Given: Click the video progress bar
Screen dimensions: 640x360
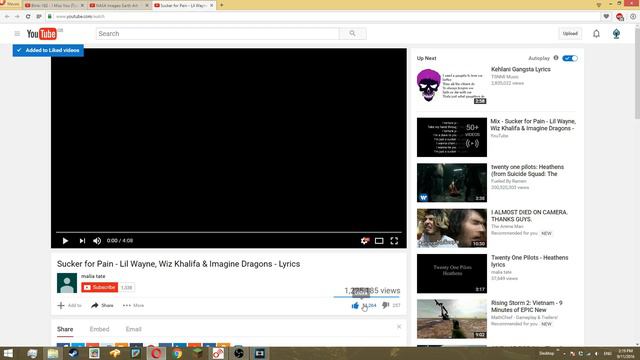Looking at the screenshot, I should [229, 232].
